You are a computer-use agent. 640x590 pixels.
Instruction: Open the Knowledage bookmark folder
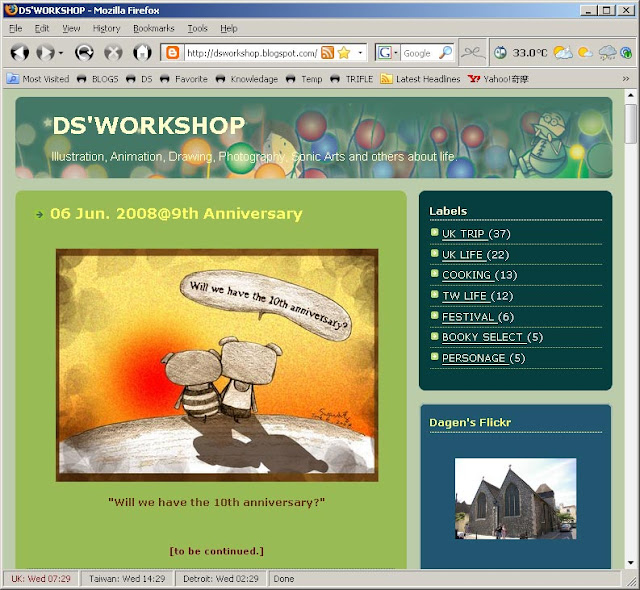click(x=247, y=79)
